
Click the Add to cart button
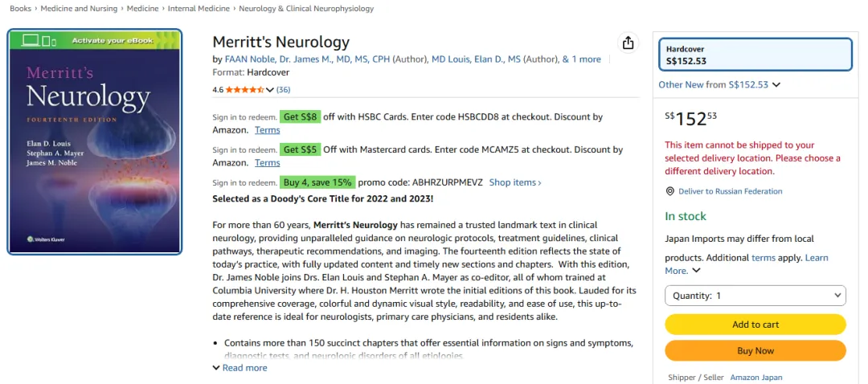pyautogui.click(x=755, y=325)
